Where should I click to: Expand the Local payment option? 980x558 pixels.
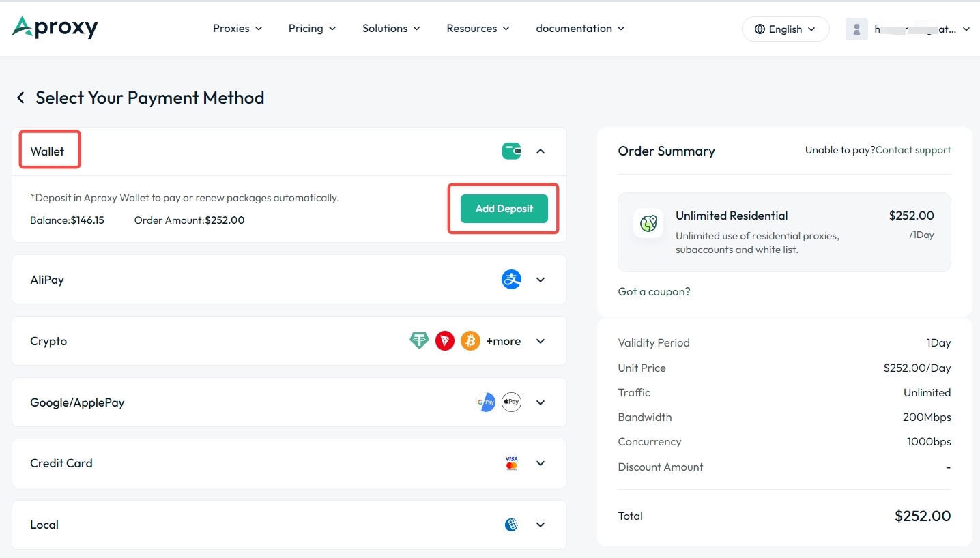tap(541, 525)
